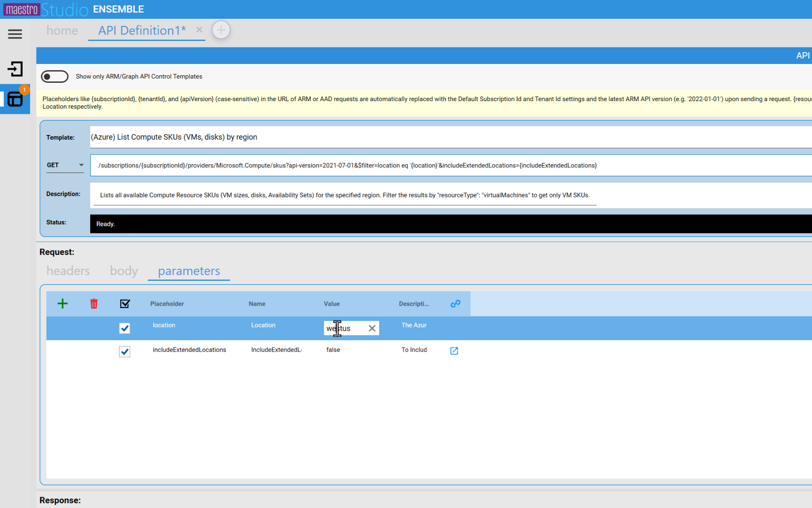Close the API Definition1 tab
This screenshot has width=812, height=508.
pos(199,30)
